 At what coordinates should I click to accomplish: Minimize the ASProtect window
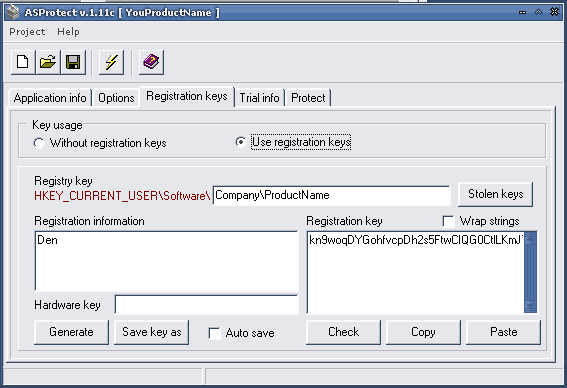point(522,12)
